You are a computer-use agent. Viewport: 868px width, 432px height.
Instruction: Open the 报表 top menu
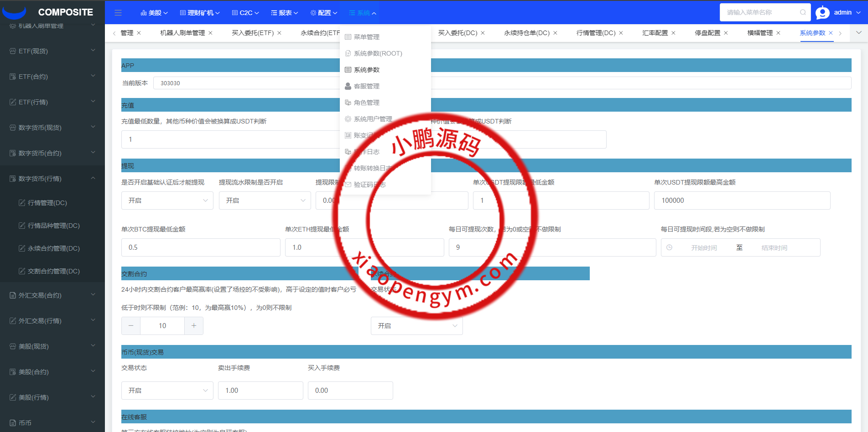(x=285, y=13)
